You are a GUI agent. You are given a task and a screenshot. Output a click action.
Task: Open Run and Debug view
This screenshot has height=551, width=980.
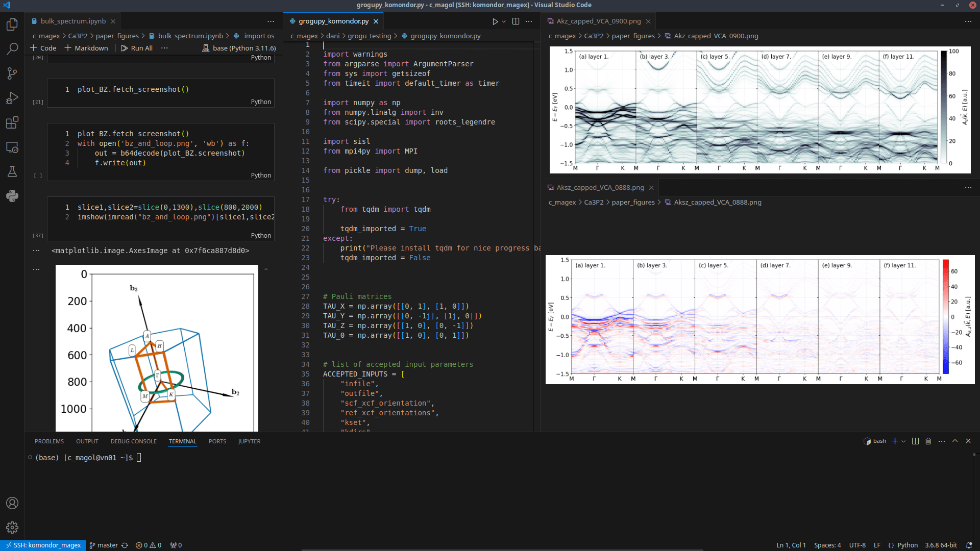(x=12, y=98)
